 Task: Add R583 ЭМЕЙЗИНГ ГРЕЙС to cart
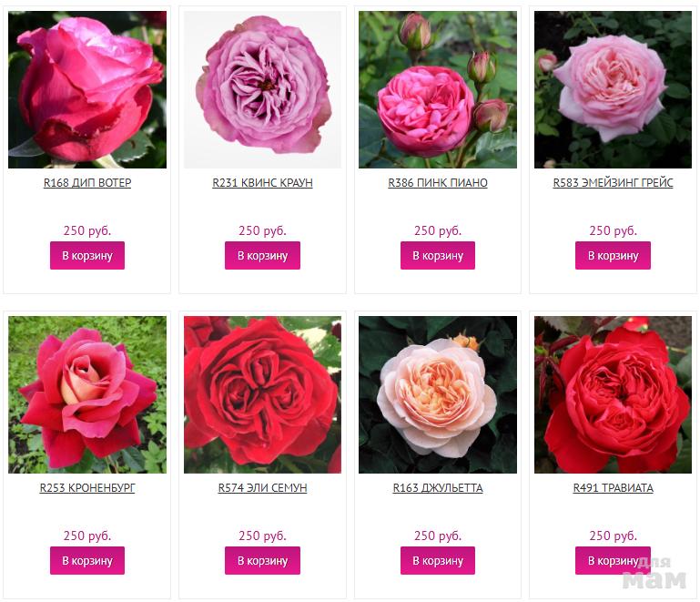pos(613,255)
